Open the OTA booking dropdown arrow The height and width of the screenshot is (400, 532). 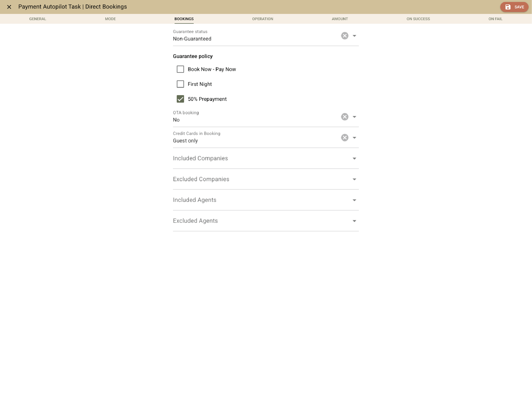tap(354, 117)
